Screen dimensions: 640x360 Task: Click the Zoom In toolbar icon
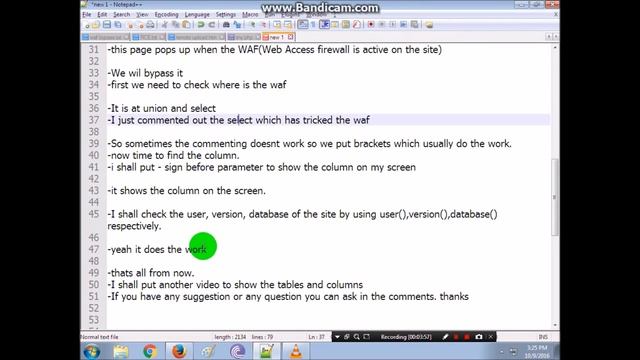(253, 25)
